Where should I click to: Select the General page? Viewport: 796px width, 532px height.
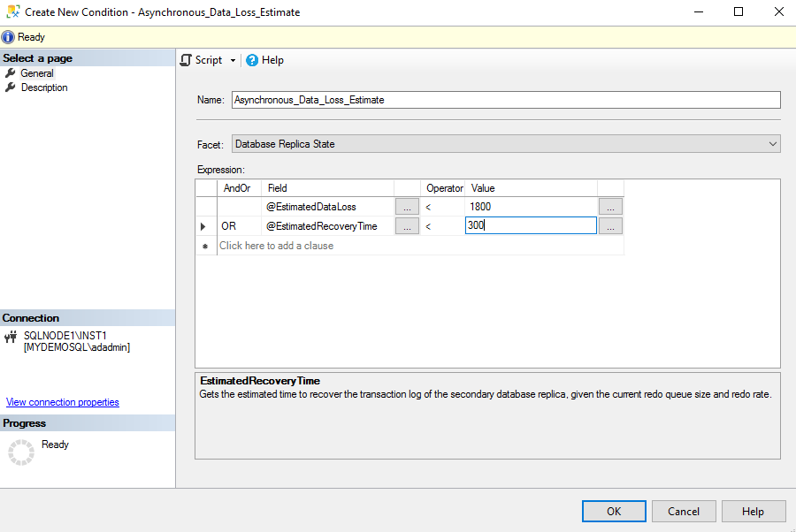pyautogui.click(x=37, y=73)
